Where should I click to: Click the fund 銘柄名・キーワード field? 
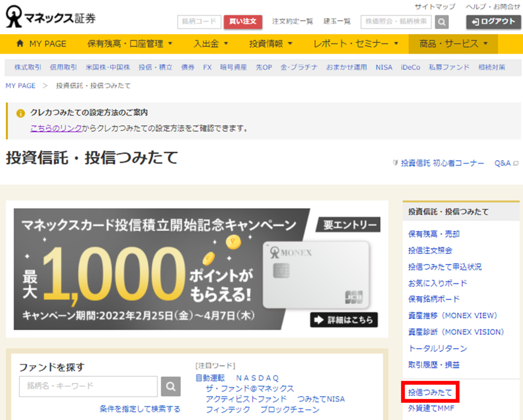coord(88,386)
